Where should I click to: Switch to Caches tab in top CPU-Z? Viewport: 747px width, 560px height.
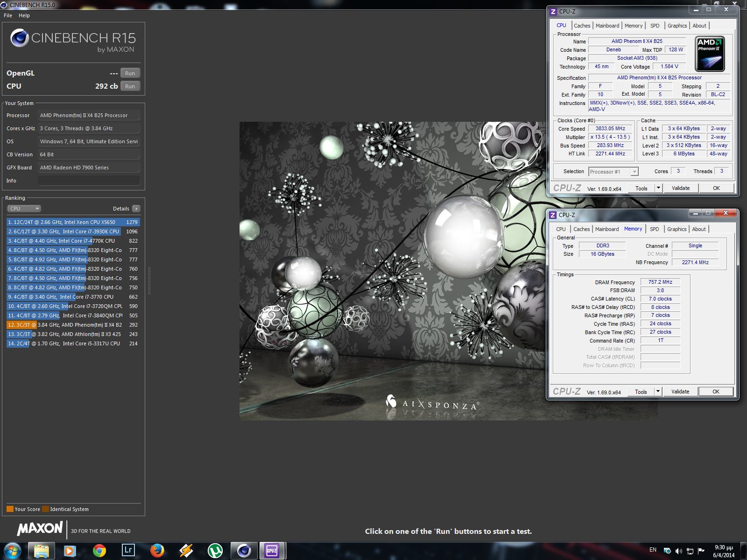pos(582,26)
